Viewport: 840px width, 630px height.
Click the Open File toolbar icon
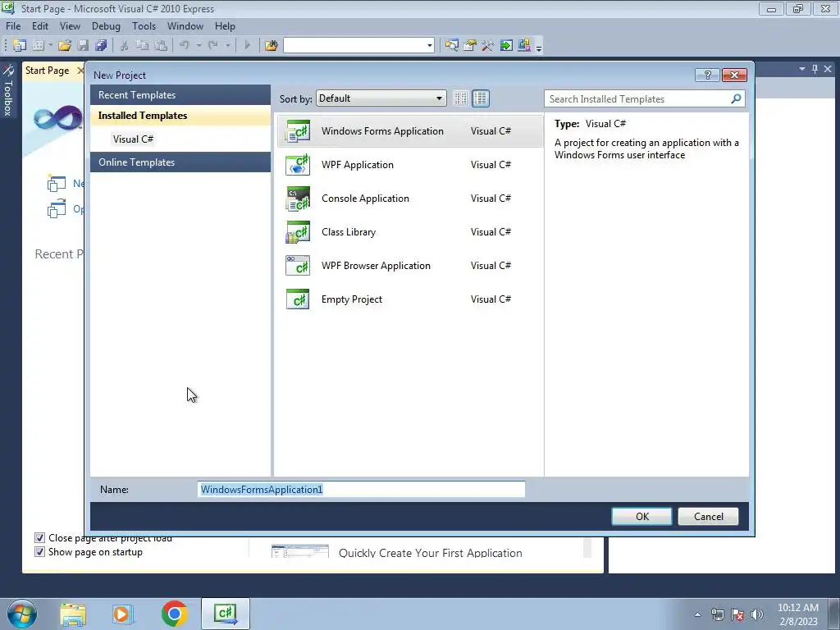tap(65, 46)
